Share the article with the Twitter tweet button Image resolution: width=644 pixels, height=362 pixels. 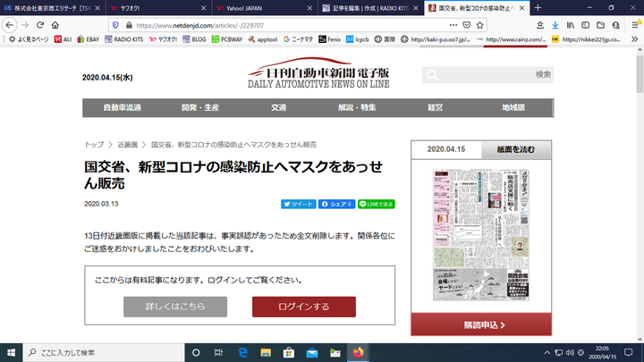(x=299, y=204)
